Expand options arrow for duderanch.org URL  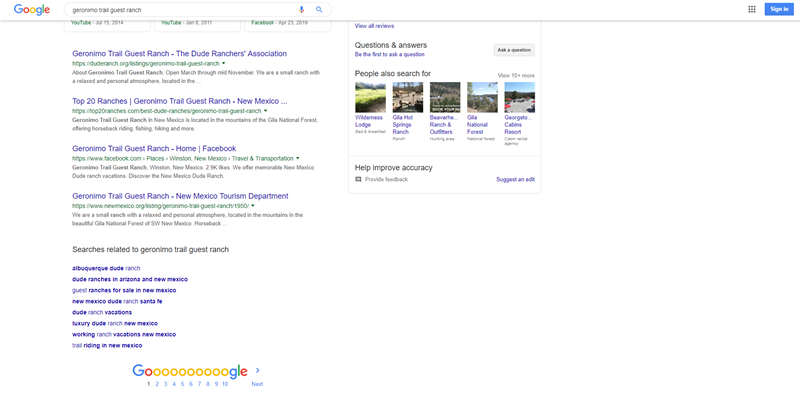pos(223,63)
